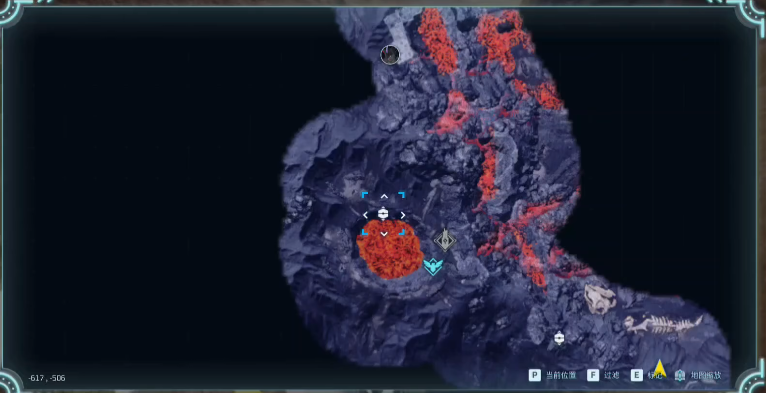Click the P key current location button
Image resolution: width=766 pixels, height=393 pixels.
535,375
